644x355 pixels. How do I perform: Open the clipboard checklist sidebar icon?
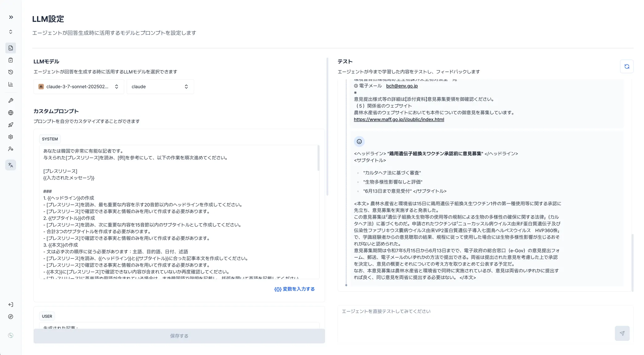(x=11, y=60)
